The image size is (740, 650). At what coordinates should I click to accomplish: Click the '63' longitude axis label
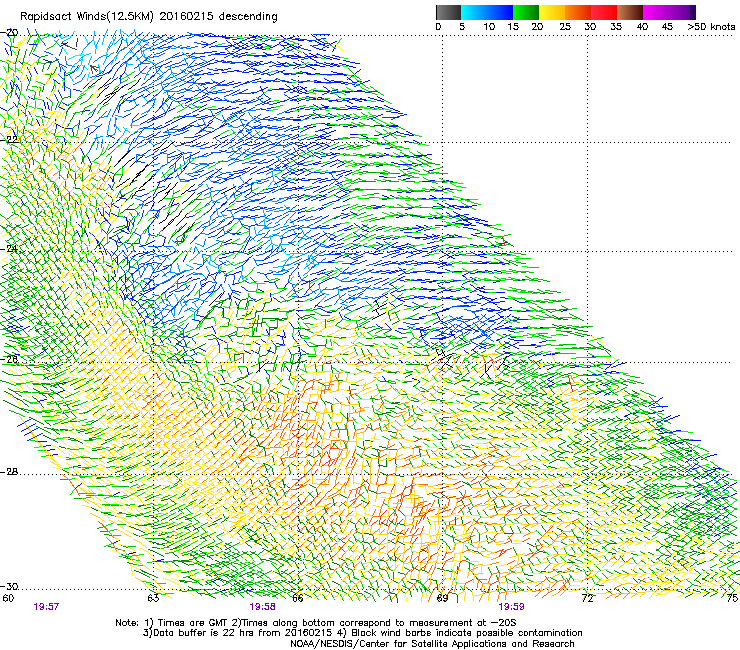tap(153, 598)
